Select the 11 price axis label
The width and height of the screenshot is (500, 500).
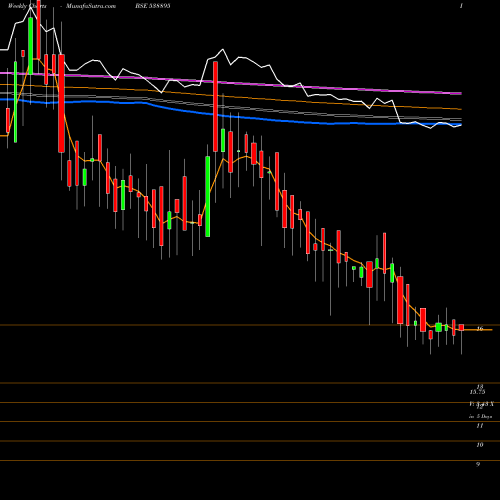pyautogui.click(x=480, y=426)
